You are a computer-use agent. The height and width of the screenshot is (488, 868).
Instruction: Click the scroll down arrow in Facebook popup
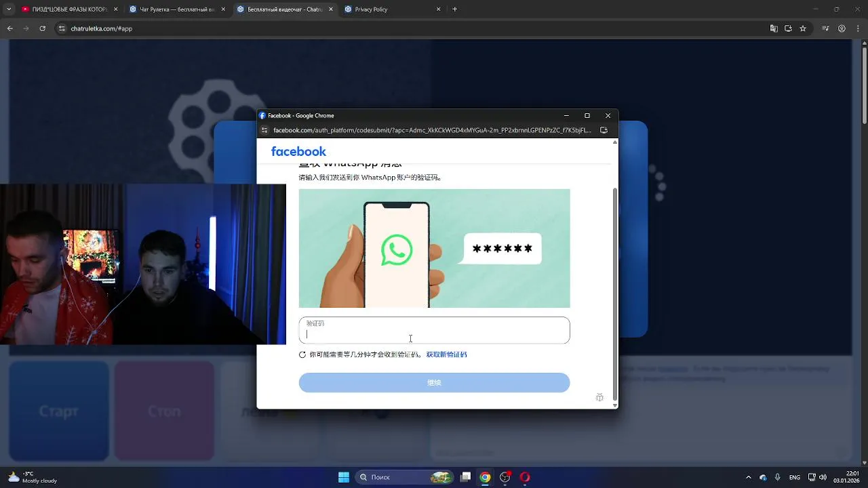[615, 405]
